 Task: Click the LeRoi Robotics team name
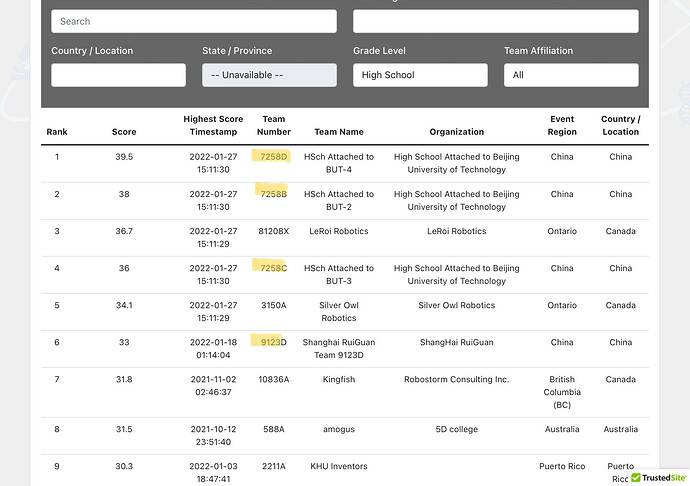tap(339, 231)
